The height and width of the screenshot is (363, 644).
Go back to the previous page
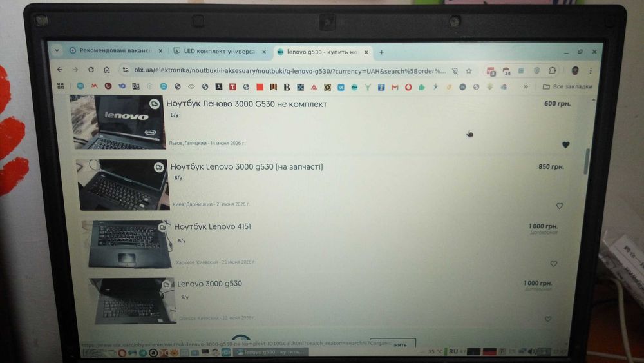(60, 70)
